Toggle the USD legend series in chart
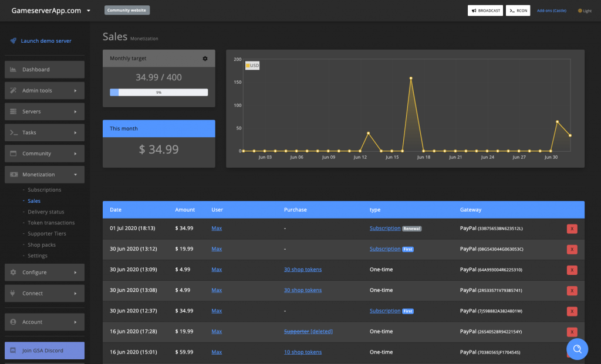The image size is (601, 364). [x=252, y=66]
